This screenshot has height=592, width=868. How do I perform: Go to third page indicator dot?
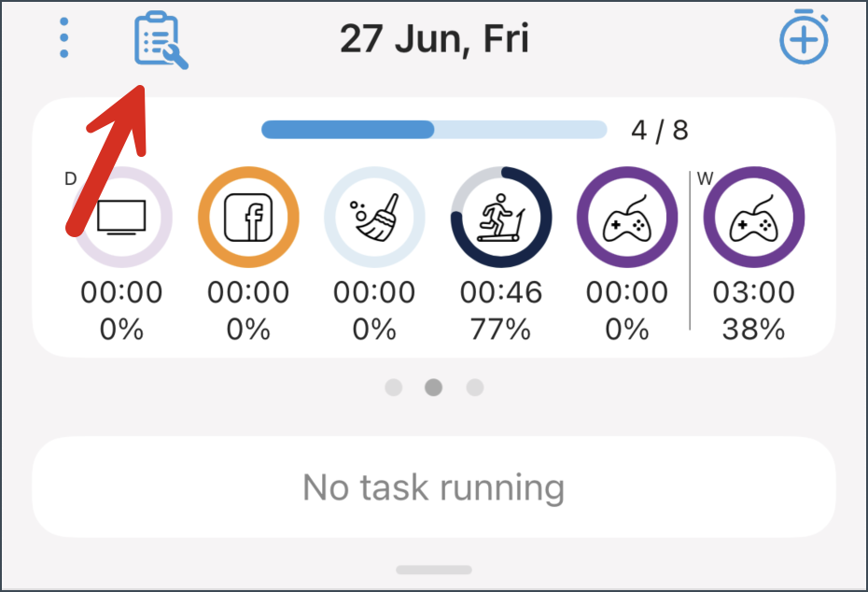(475, 388)
